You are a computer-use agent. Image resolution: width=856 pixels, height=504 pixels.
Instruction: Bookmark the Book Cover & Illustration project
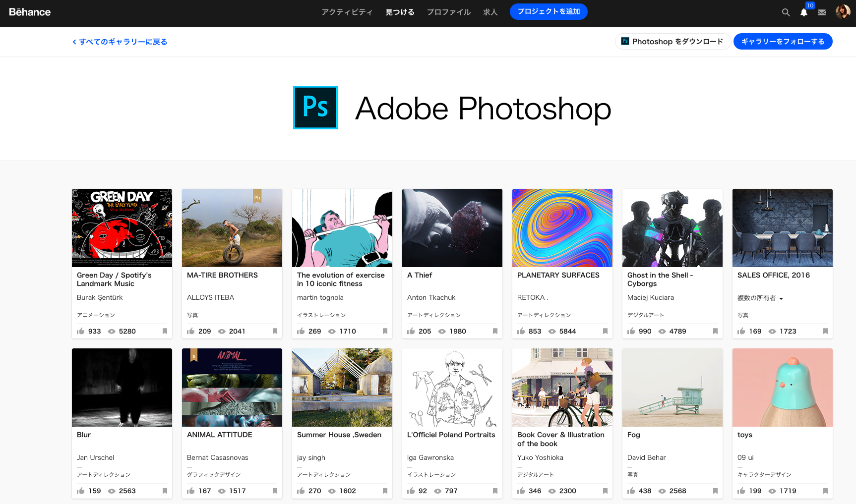click(605, 491)
